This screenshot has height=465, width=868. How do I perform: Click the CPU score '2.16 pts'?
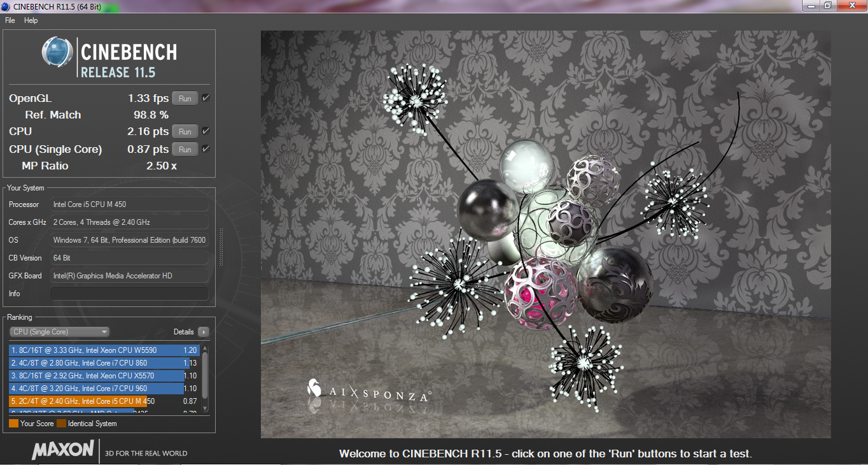148,131
